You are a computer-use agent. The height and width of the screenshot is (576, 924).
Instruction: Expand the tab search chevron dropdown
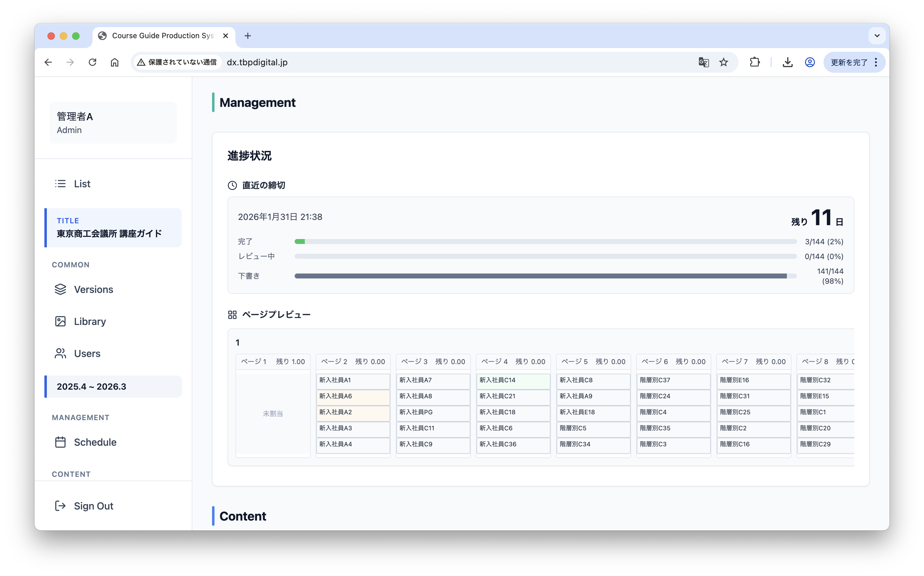pyautogui.click(x=877, y=36)
